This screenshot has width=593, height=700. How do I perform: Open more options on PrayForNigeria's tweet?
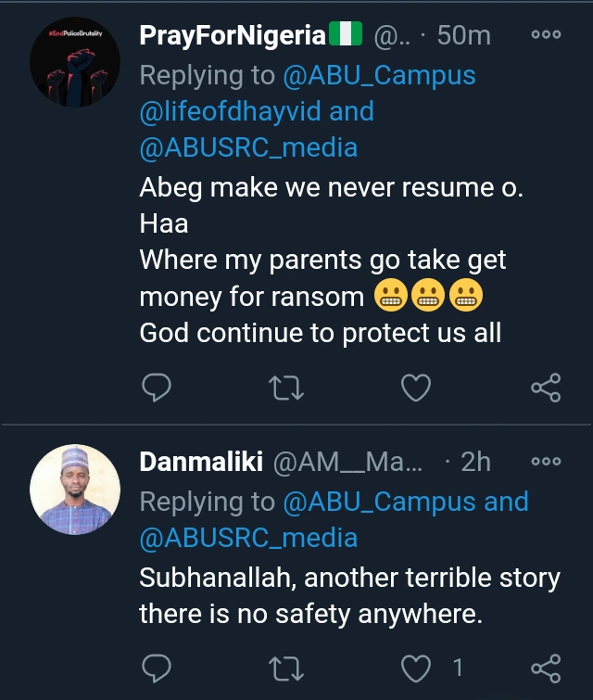(x=546, y=35)
